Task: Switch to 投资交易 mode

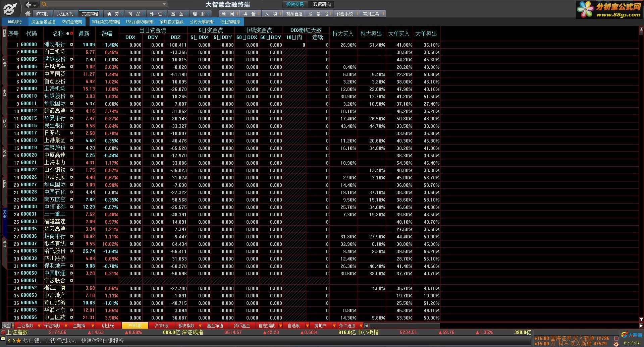Action: coord(295,4)
